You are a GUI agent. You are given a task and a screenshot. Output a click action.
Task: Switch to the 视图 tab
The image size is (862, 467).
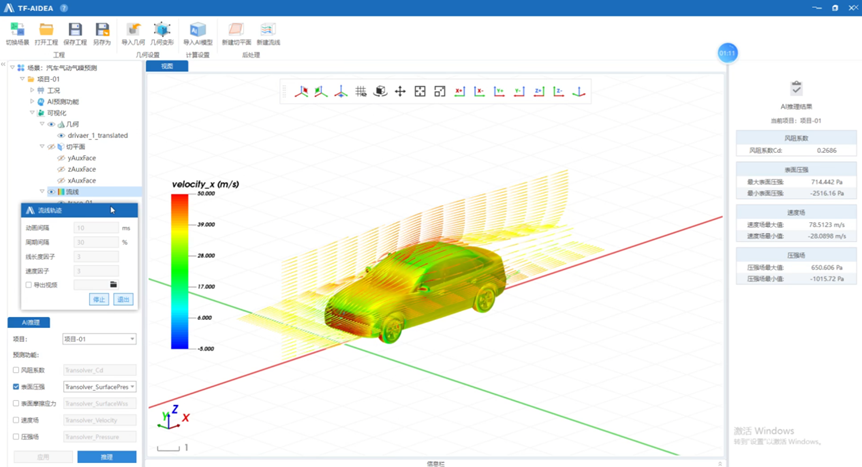pyautogui.click(x=167, y=66)
